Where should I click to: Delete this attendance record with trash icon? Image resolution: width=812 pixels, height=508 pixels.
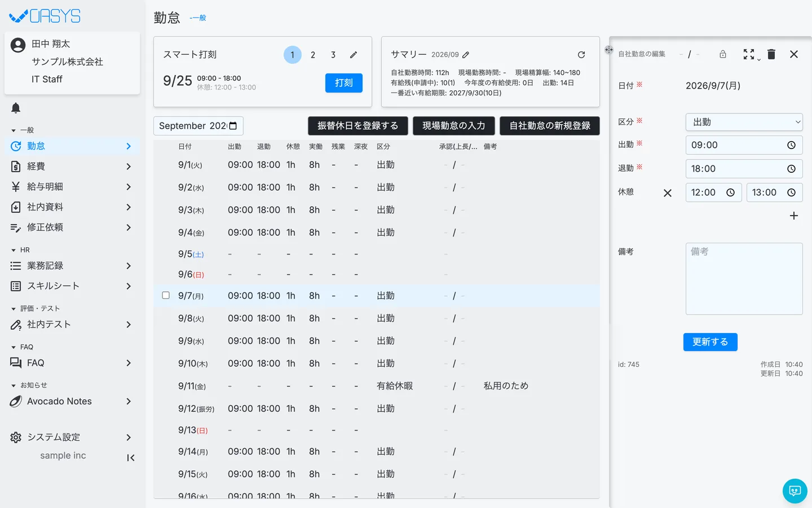771,54
